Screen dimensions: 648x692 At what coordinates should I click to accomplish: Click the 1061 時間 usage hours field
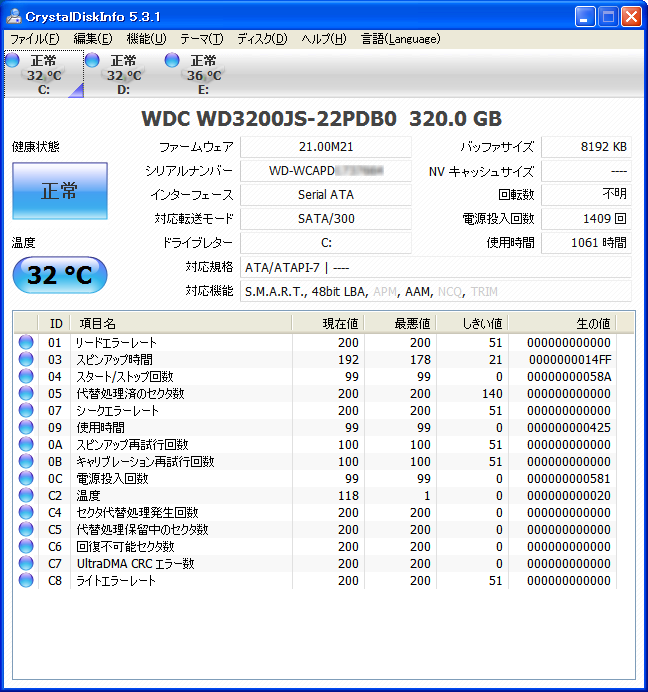pos(586,243)
